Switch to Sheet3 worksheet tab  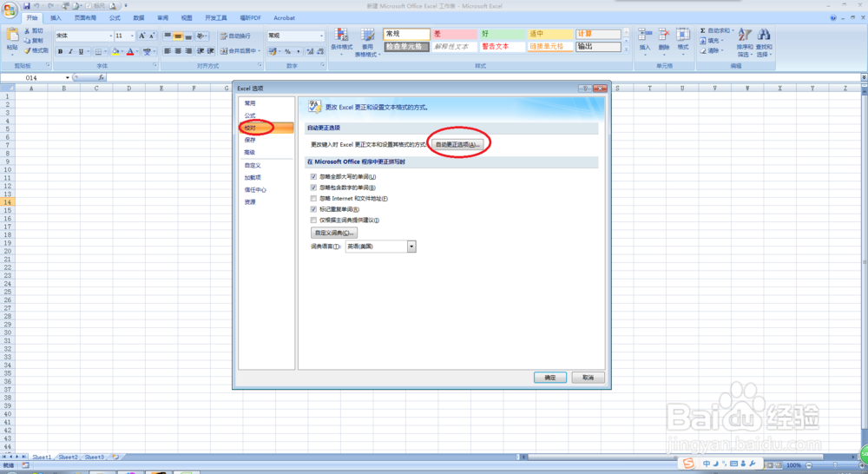[x=94, y=457]
